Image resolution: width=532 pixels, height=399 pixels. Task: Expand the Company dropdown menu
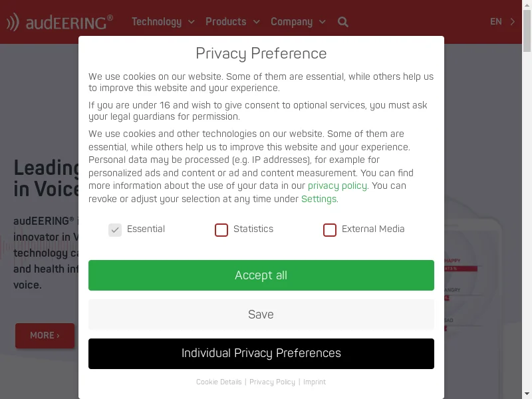pyautogui.click(x=298, y=22)
